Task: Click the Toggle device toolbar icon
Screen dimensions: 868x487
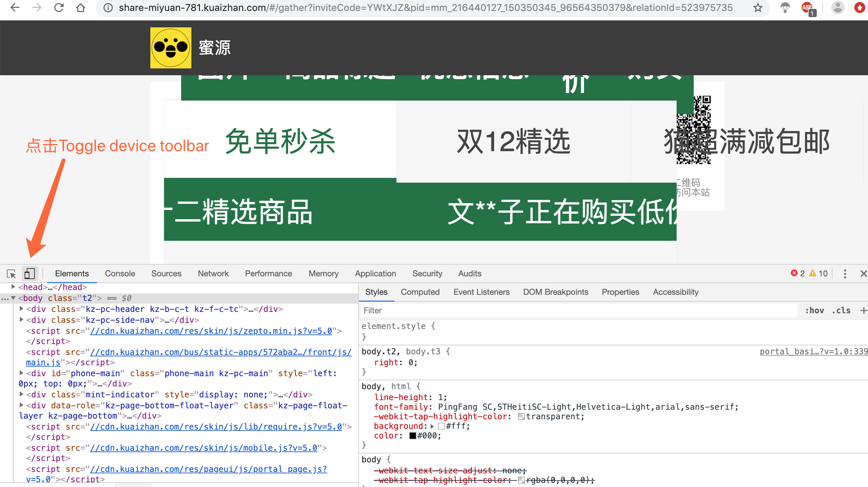Action: [x=30, y=274]
